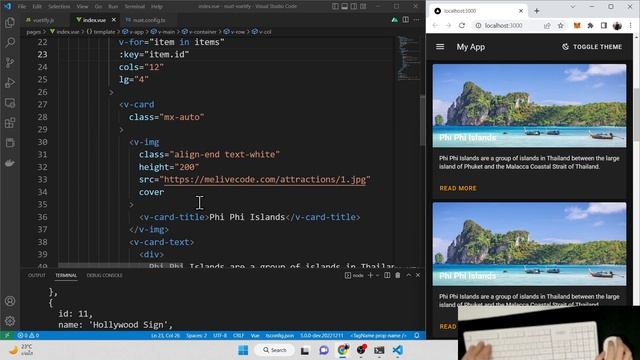This screenshot has width=640, height=360.
Task: Open the melivecode.com image URL link
Action: pyautogui.click(x=264, y=180)
